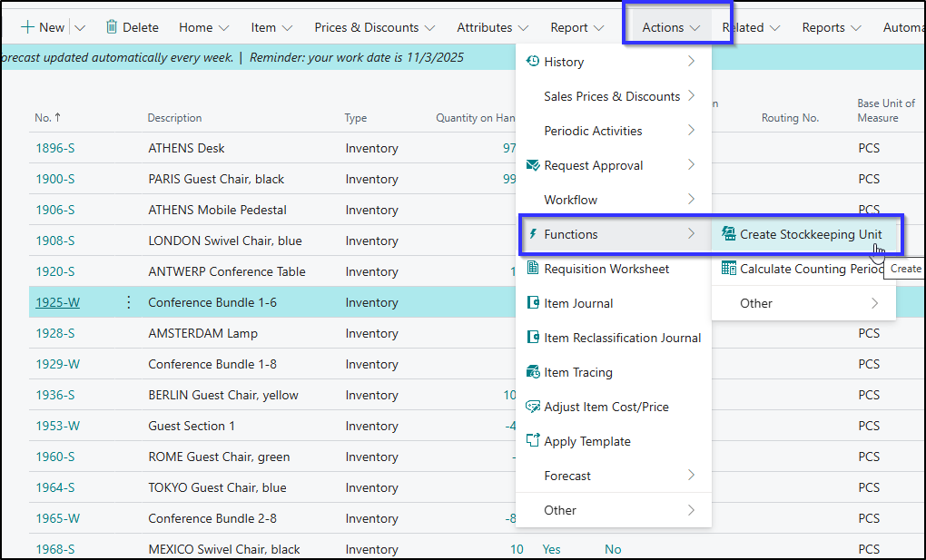Screen dimensions: 926x560
Task: Sort by the Description column header
Action: click(x=174, y=118)
